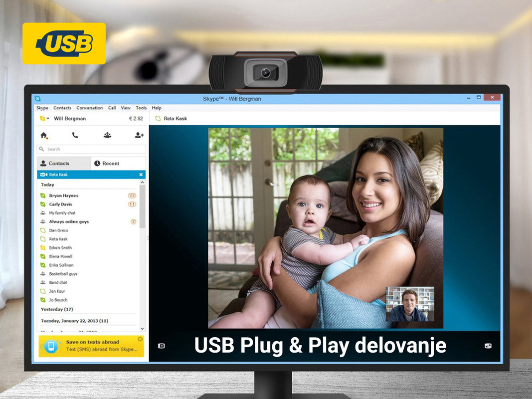Open the Help menu
Viewport: 532px width, 399px height.
[157, 108]
